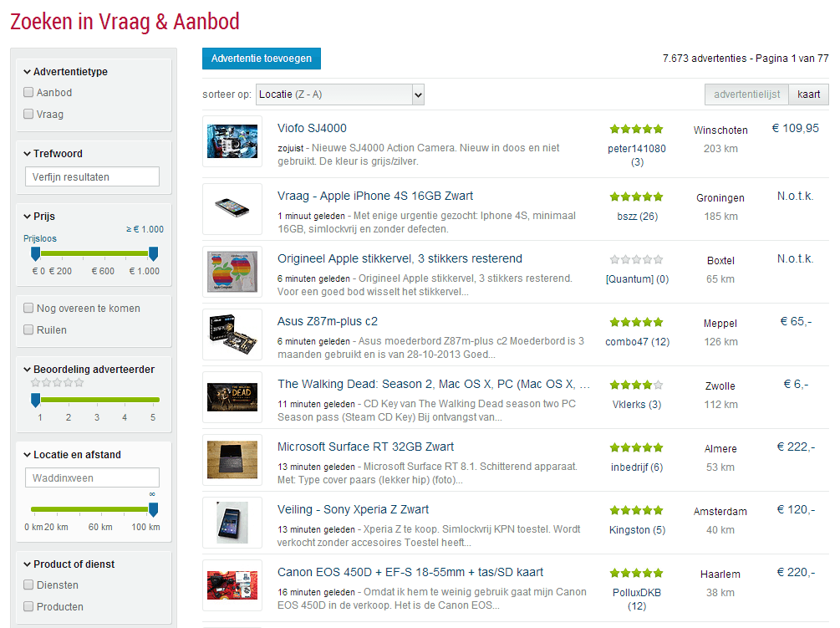Open the Asus Z87m-plus motherboard thumbnail
The height and width of the screenshot is (628, 840).
coord(232,334)
